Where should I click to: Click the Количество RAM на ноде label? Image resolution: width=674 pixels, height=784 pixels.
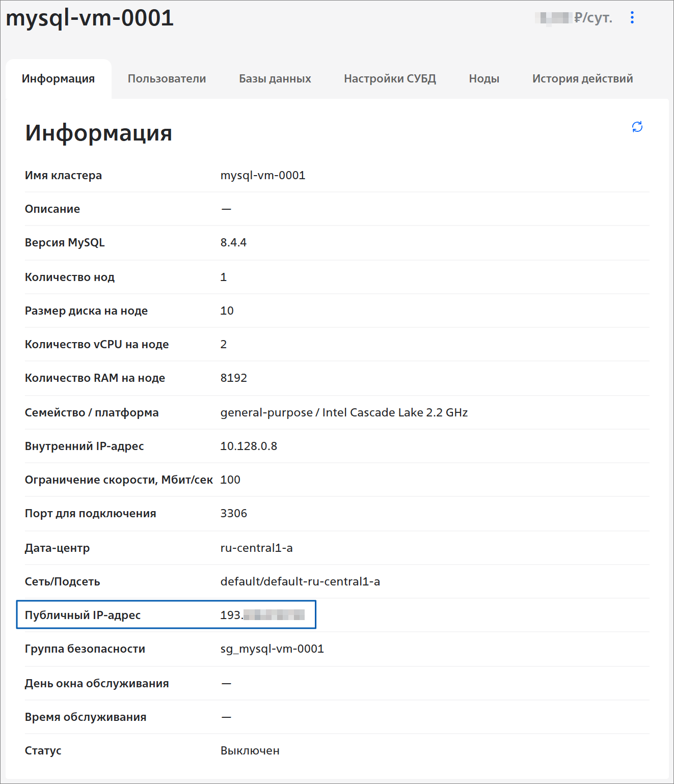(95, 378)
